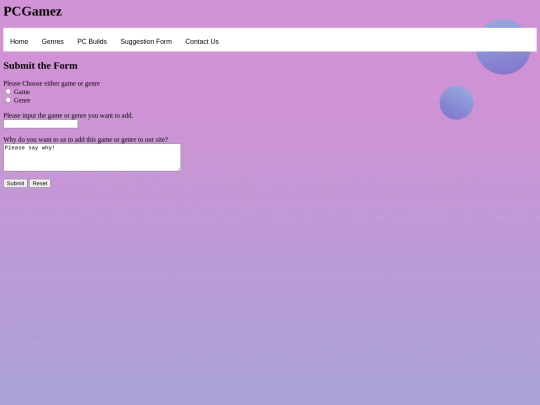Image resolution: width=540 pixels, height=405 pixels.
Task: Grab the textarea resize handle corner
Action: (x=178, y=169)
